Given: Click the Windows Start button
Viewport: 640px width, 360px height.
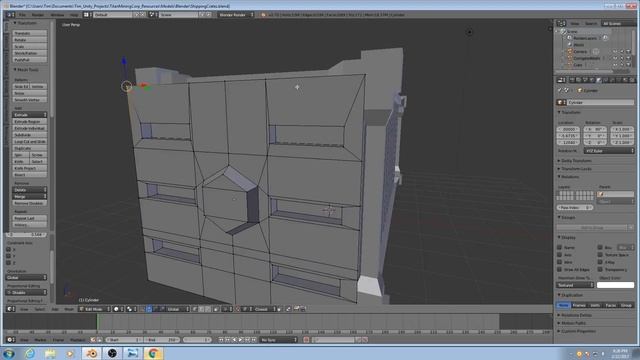Looking at the screenshot, I should click(9, 353).
